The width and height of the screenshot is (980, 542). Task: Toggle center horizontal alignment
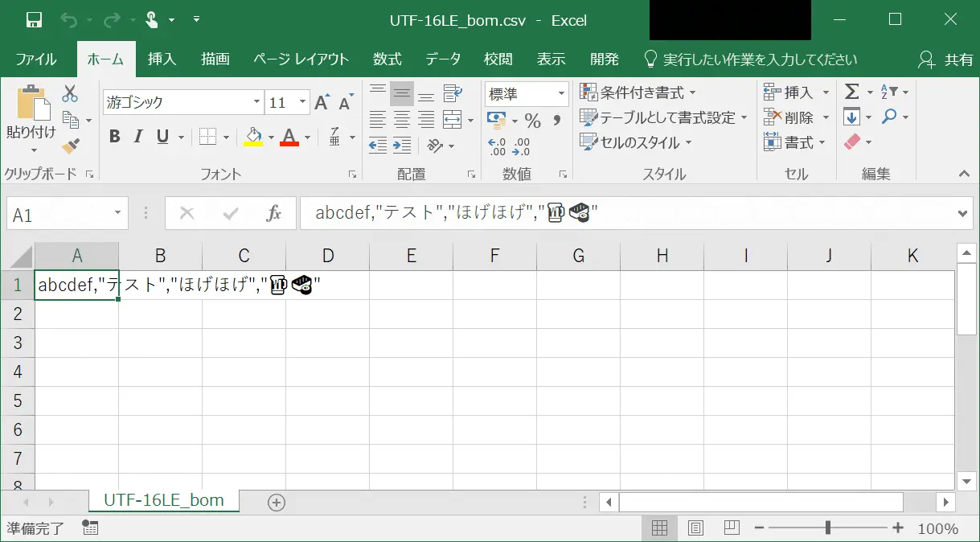coord(402,120)
